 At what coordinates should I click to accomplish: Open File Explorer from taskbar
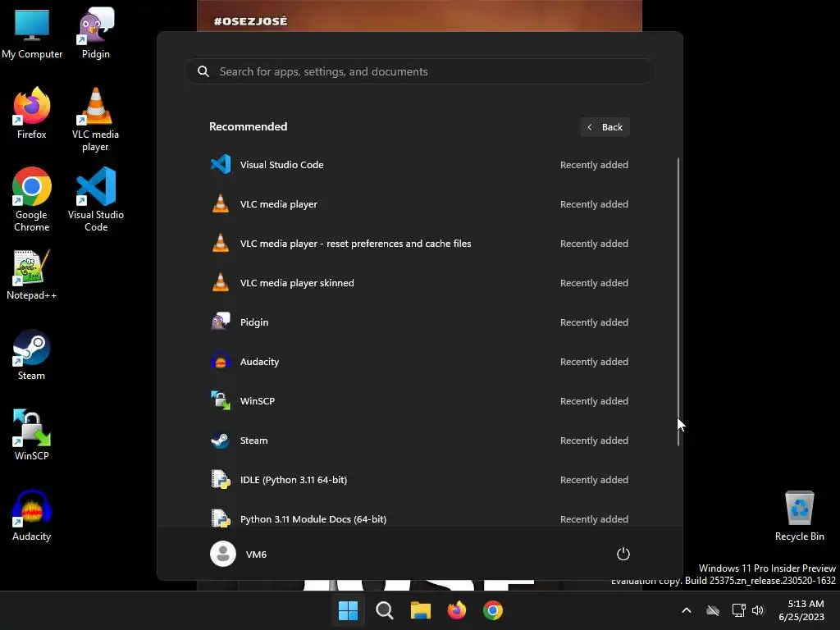click(421, 610)
